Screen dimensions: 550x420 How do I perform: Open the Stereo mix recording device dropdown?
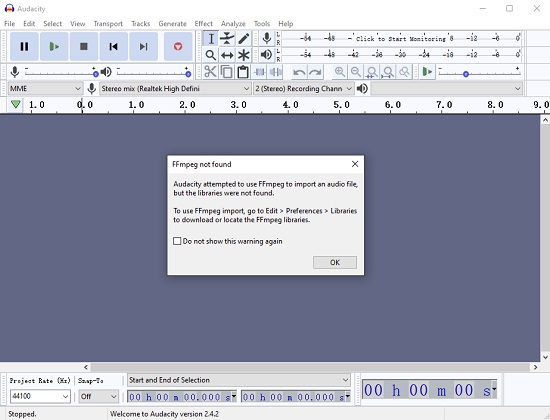[x=175, y=88]
